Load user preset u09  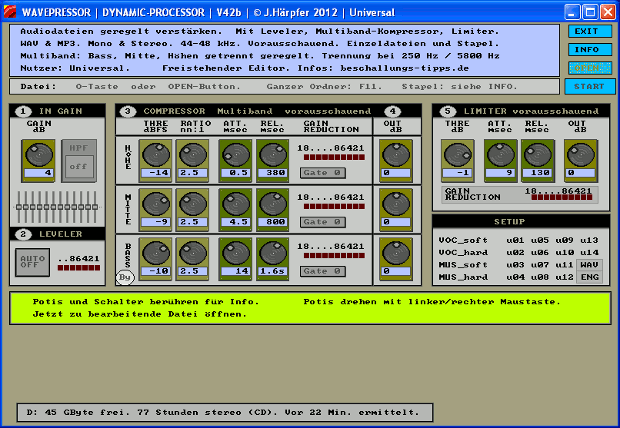[564, 240]
